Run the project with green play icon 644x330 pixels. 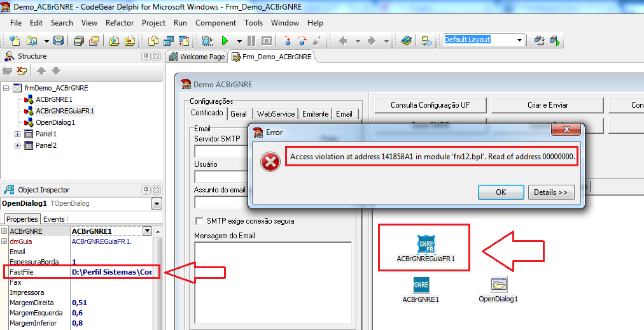[225, 40]
